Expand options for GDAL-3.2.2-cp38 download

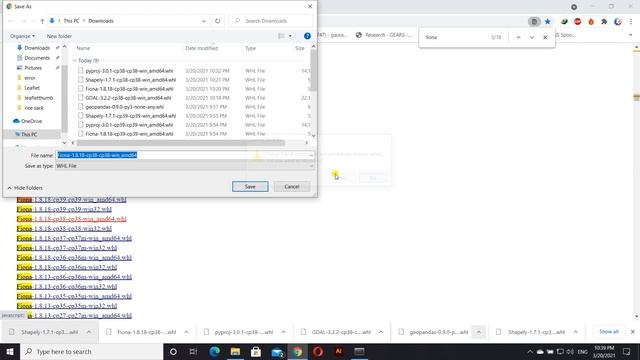coord(381,332)
